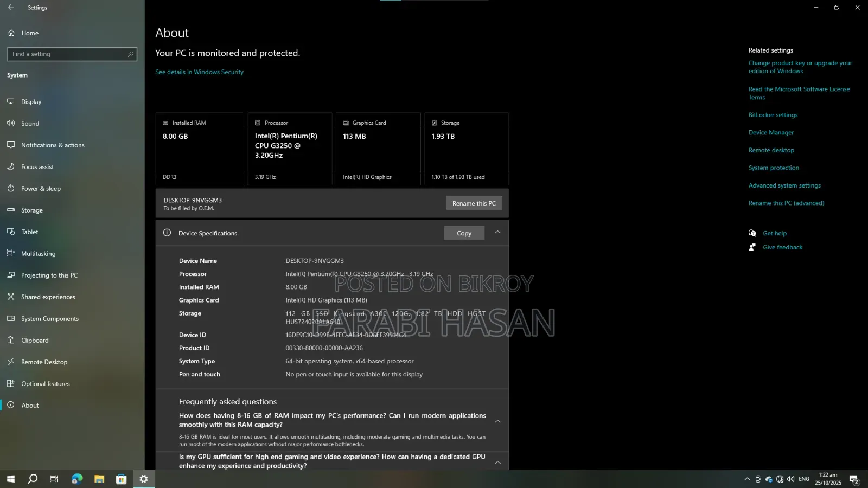Click the Shared experiences icon
Image resolution: width=868 pixels, height=488 pixels.
tap(11, 297)
